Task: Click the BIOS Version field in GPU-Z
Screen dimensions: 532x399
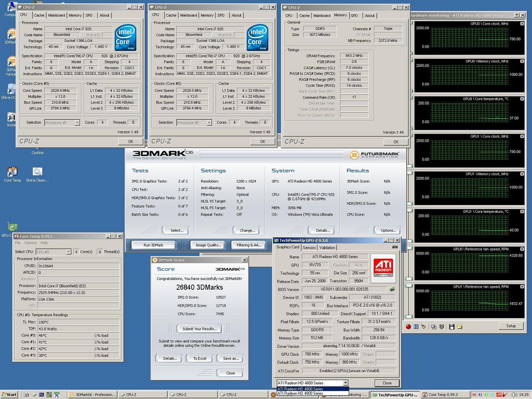Action: [x=345, y=289]
